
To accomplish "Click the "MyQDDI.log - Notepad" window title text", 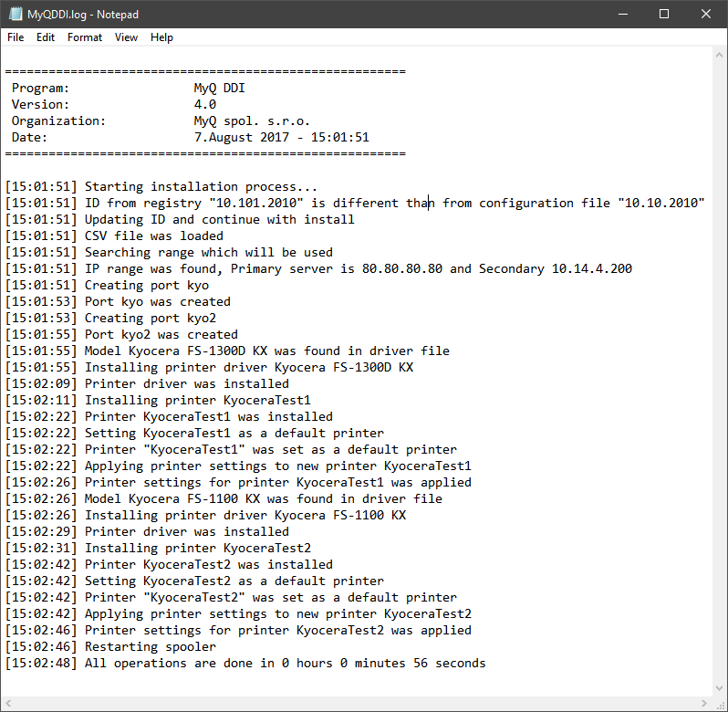I will (x=82, y=14).
